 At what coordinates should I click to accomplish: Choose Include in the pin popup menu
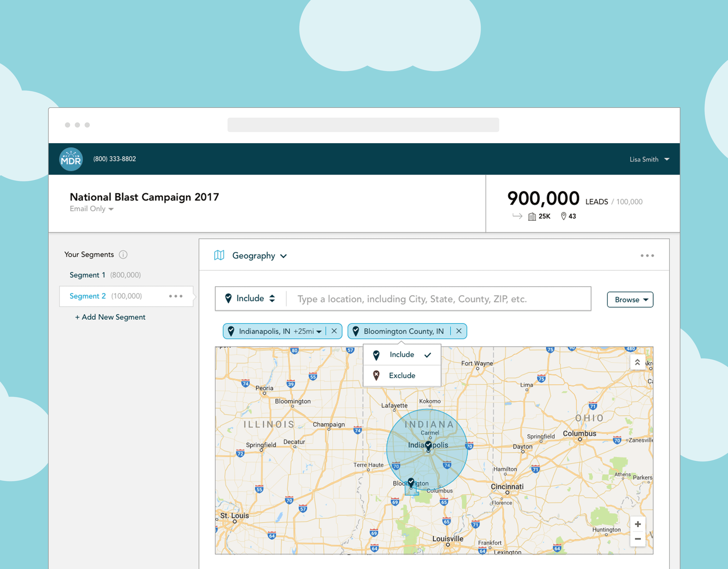tap(402, 355)
